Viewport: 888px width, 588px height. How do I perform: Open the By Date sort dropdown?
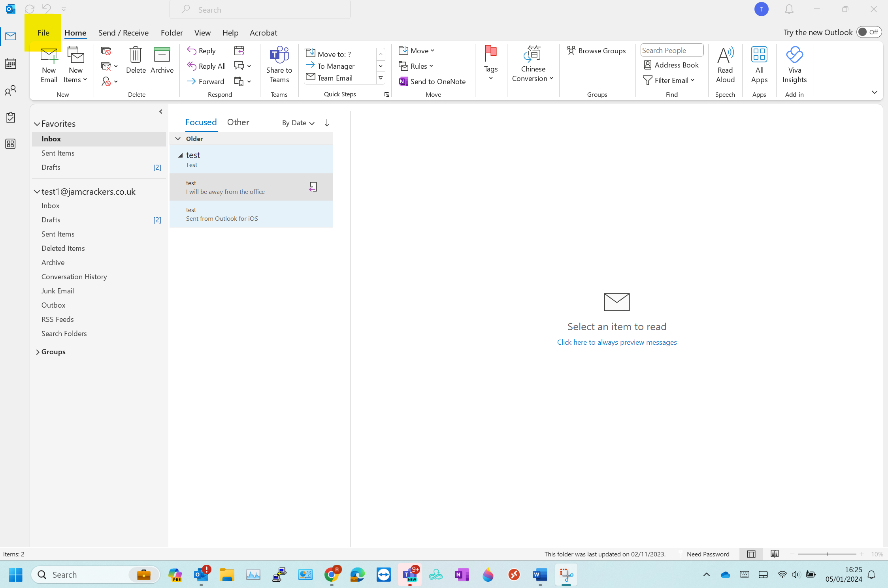coord(297,123)
